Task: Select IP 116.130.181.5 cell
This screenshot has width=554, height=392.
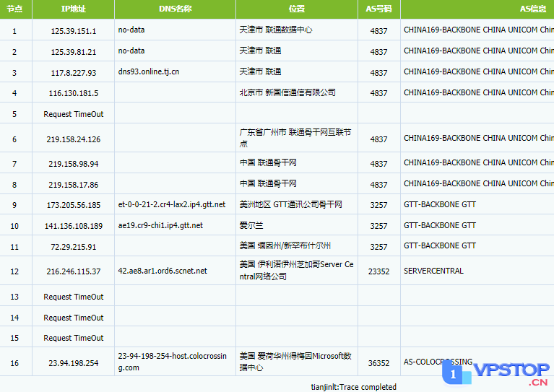Action: click(x=74, y=93)
